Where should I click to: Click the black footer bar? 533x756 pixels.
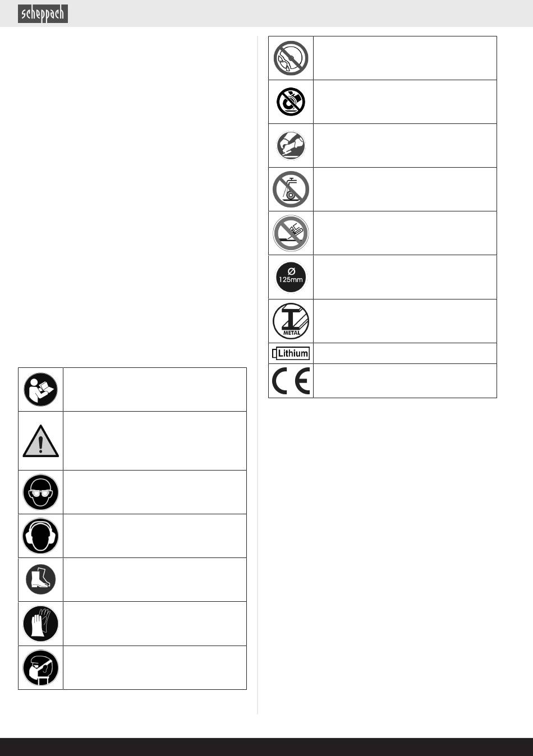click(x=266, y=747)
